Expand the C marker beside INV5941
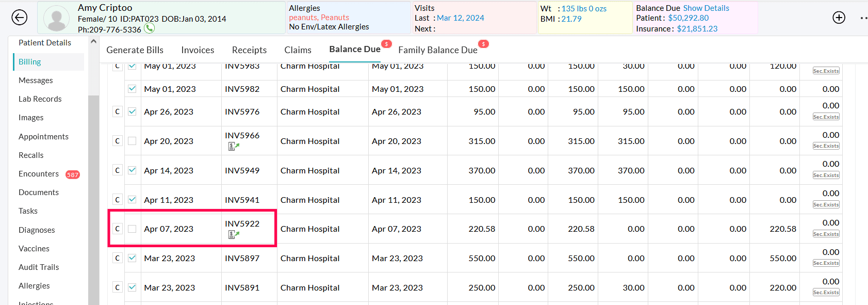The image size is (868, 305). click(x=117, y=199)
